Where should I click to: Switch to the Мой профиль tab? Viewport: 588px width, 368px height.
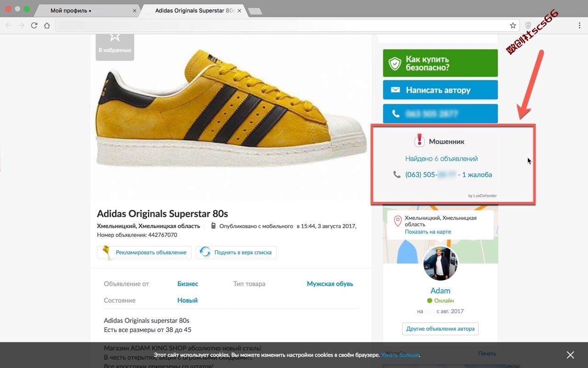tap(87, 11)
